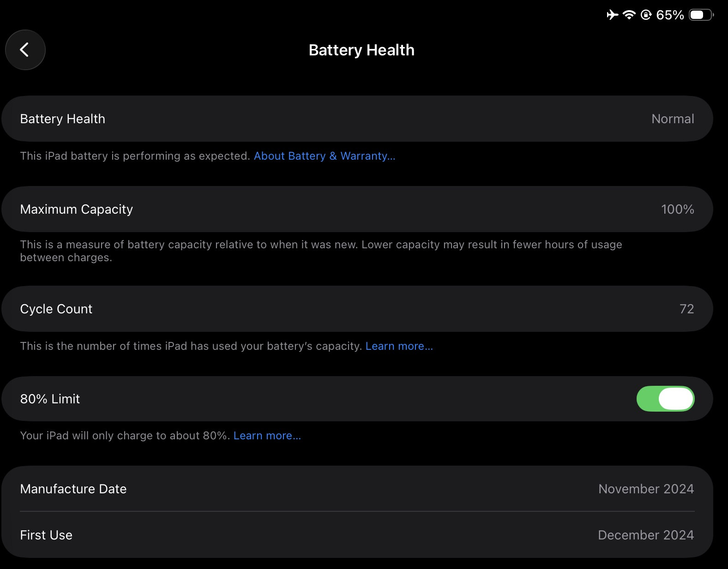Viewport: 728px width, 569px height.
Task: Go back using the chevron button
Action: (25, 50)
